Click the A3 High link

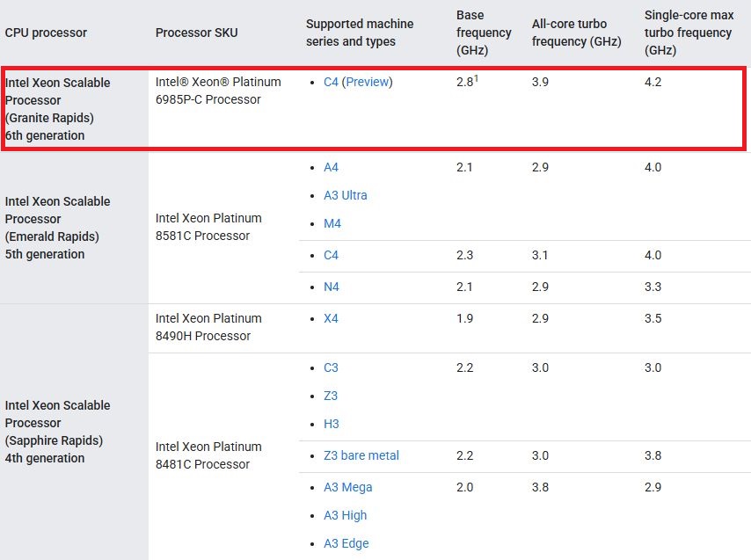point(346,515)
